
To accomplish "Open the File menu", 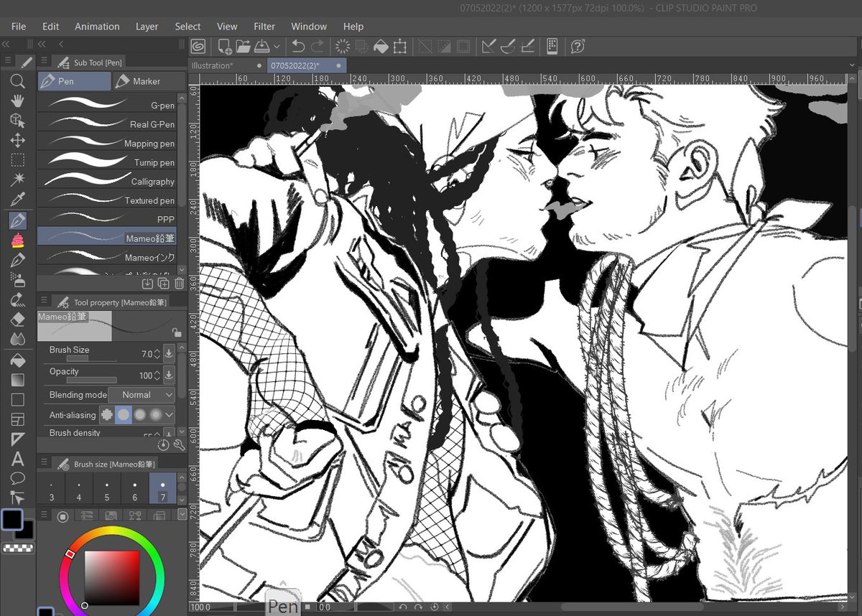I will (19, 27).
